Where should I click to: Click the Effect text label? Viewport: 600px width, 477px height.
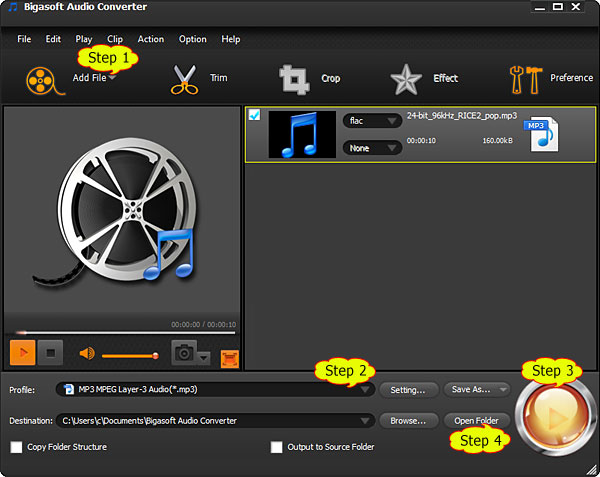(445, 78)
